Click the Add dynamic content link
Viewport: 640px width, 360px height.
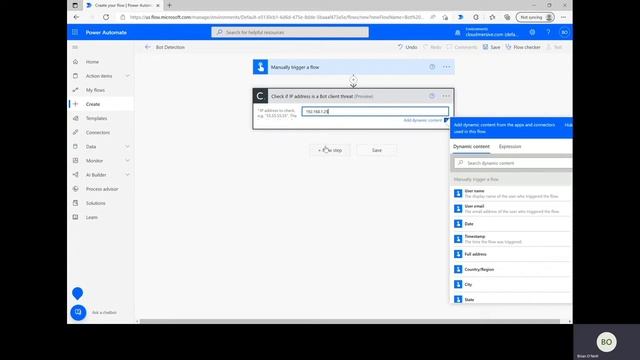point(422,120)
